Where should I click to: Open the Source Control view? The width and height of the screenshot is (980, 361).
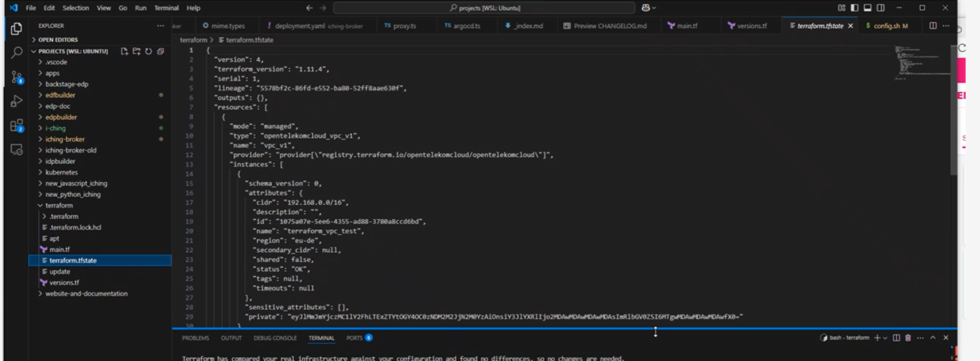coord(17,77)
